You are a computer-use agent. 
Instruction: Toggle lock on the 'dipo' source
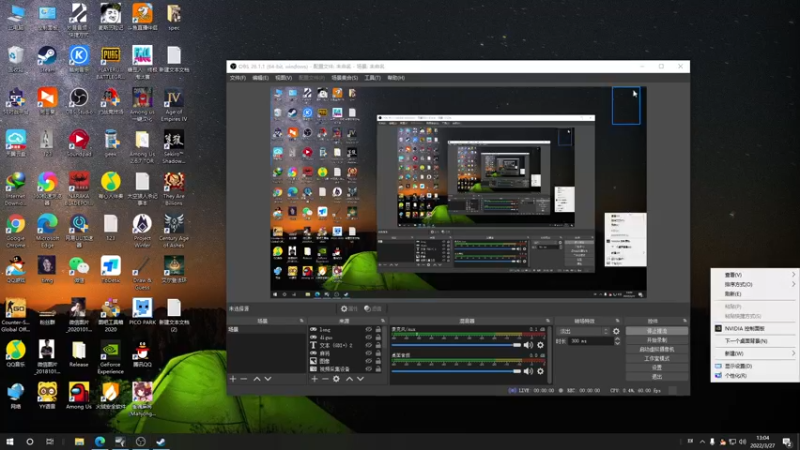(x=378, y=337)
